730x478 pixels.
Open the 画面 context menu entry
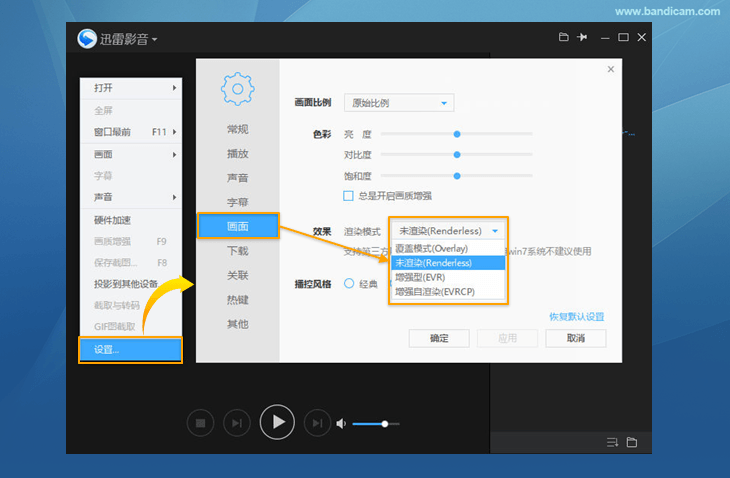(x=131, y=154)
